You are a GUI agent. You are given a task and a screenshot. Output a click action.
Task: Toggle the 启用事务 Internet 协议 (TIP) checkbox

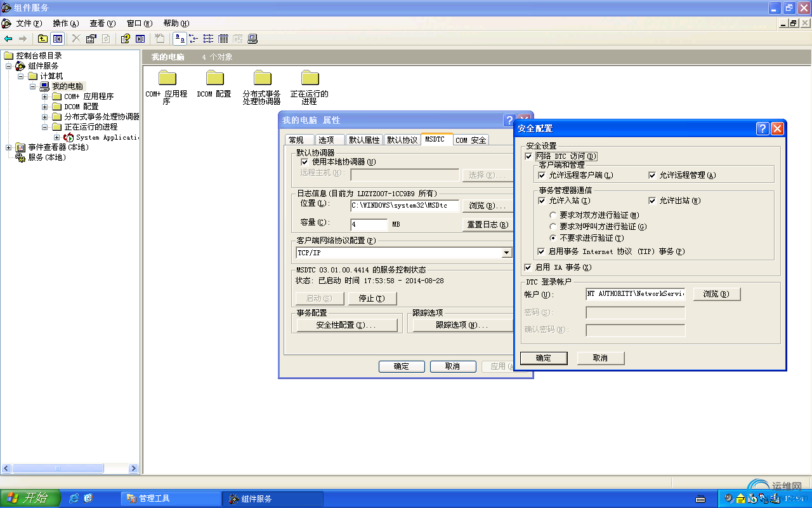(542, 251)
